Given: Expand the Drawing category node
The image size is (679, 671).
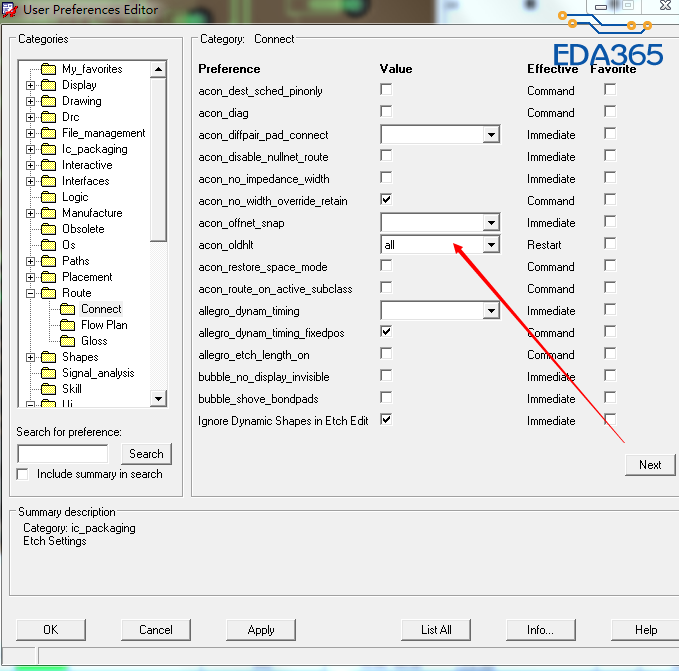Looking at the screenshot, I should (x=30, y=101).
